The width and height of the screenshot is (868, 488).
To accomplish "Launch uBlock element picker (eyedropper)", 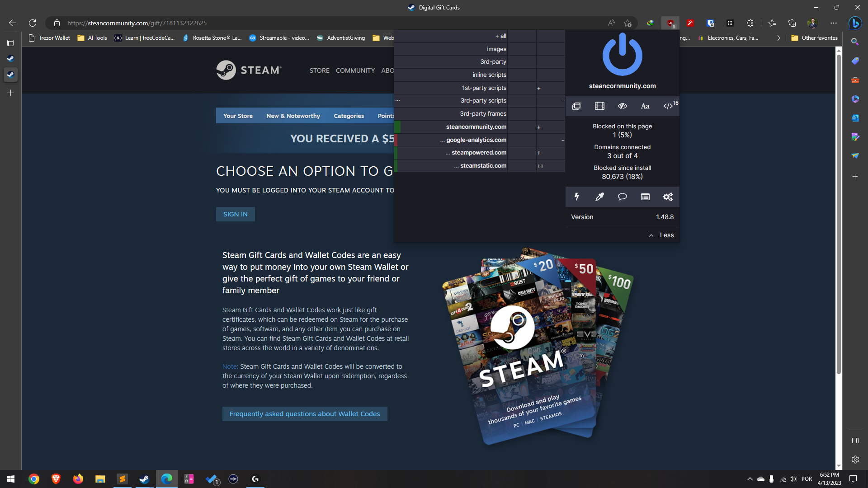I will [x=599, y=197].
